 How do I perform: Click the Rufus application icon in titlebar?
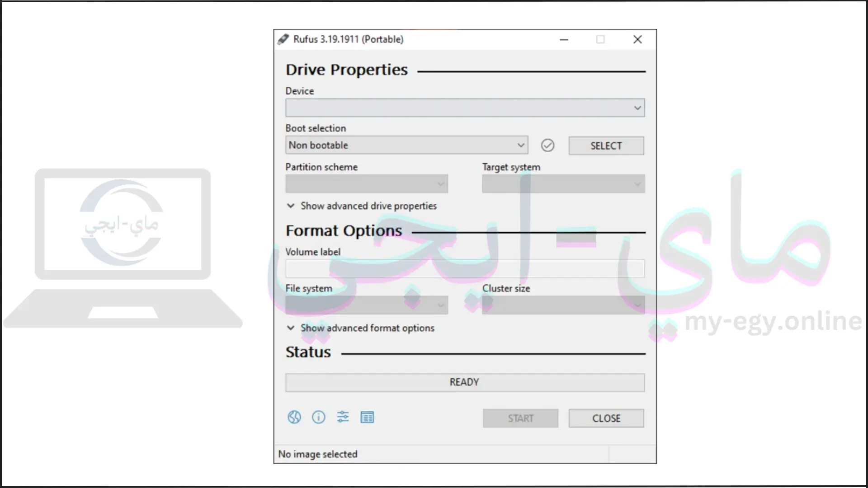tap(283, 39)
